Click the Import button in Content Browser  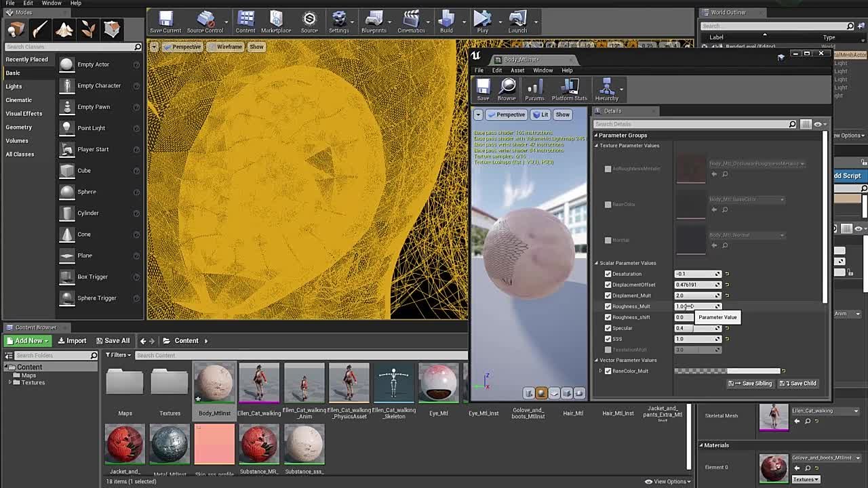[x=72, y=341]
